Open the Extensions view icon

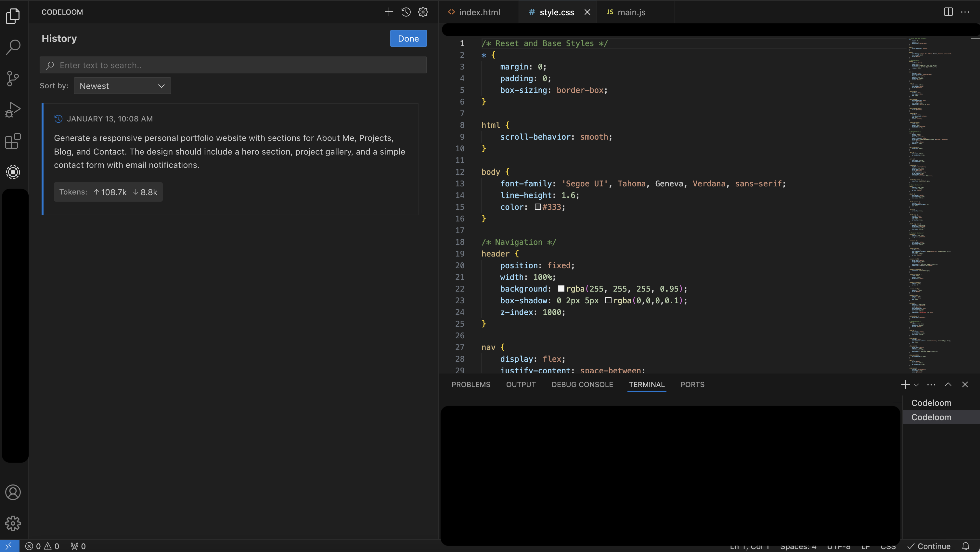13,141
